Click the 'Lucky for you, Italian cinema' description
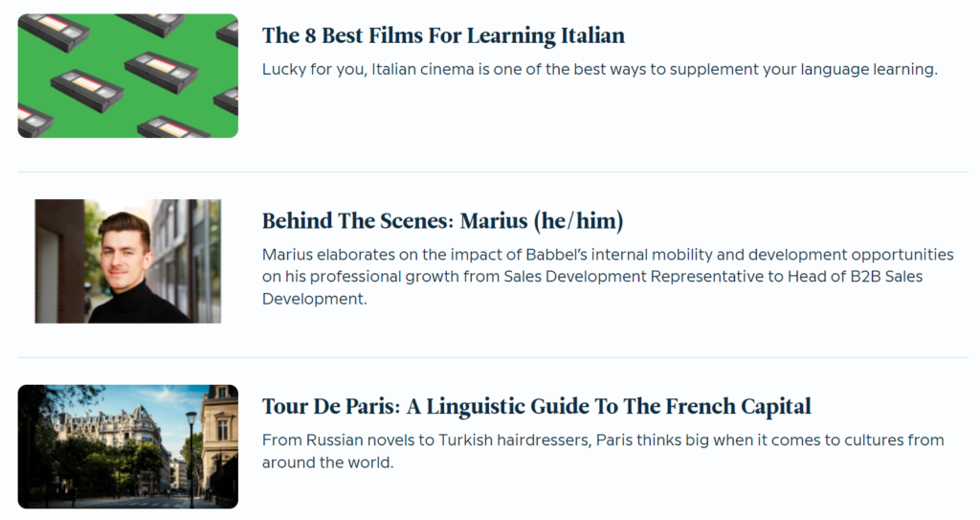Screen dimensions: 980x520 (x=598, y=70)
